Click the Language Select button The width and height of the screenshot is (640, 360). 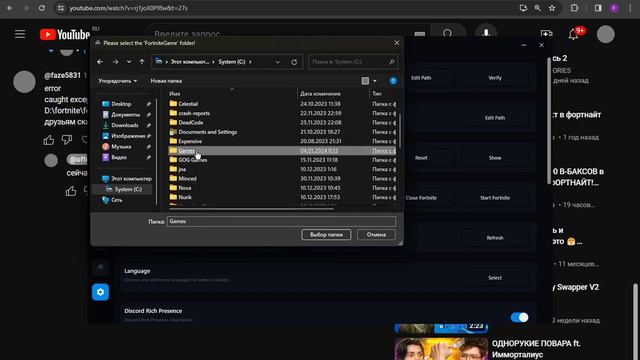[495, 278]
